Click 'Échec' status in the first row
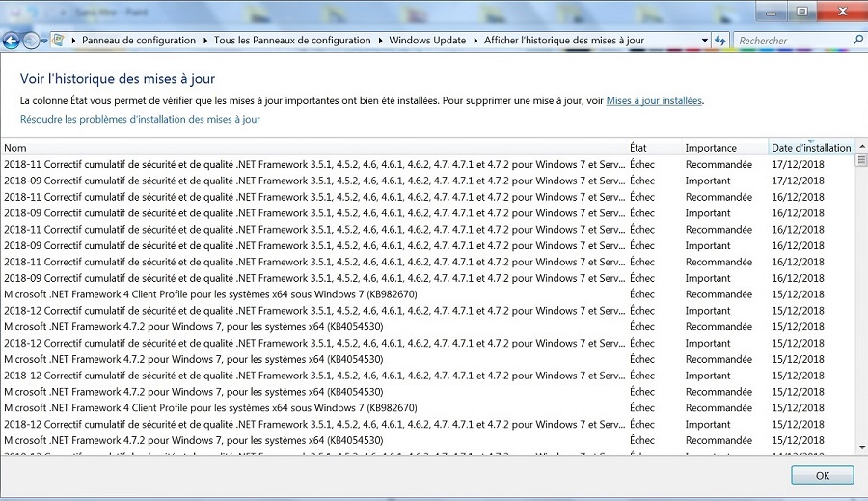 [x=642, y=165]
